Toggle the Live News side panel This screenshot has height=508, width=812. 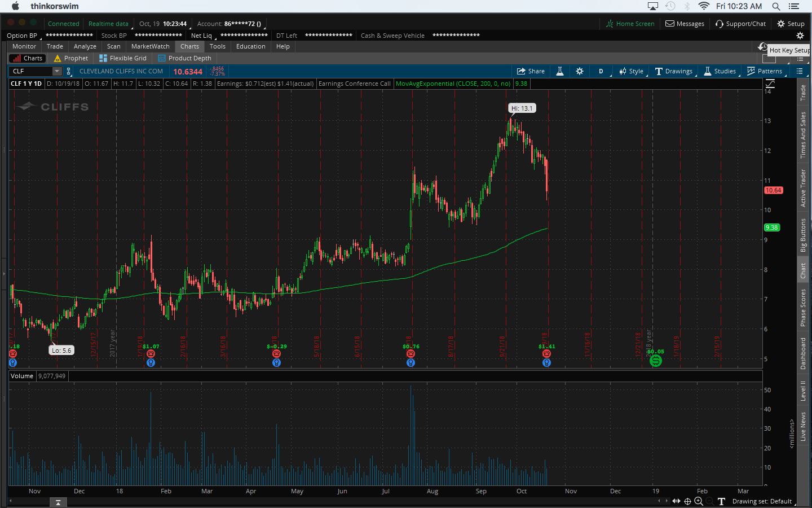click(803, 426)
